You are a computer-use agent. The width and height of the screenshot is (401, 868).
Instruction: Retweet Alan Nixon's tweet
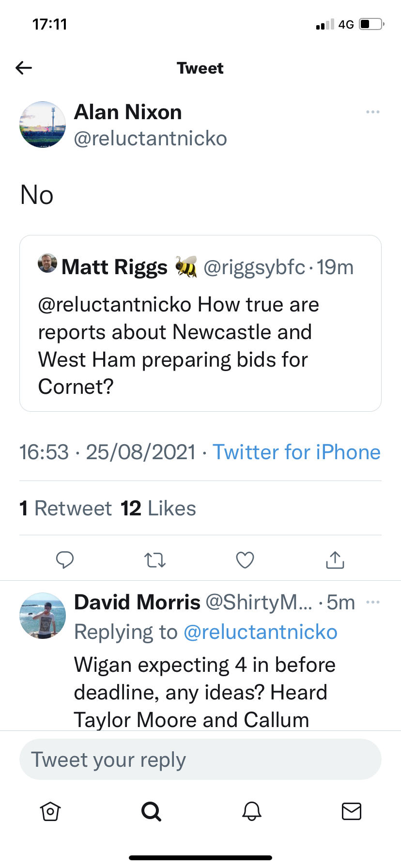point(155,560)
